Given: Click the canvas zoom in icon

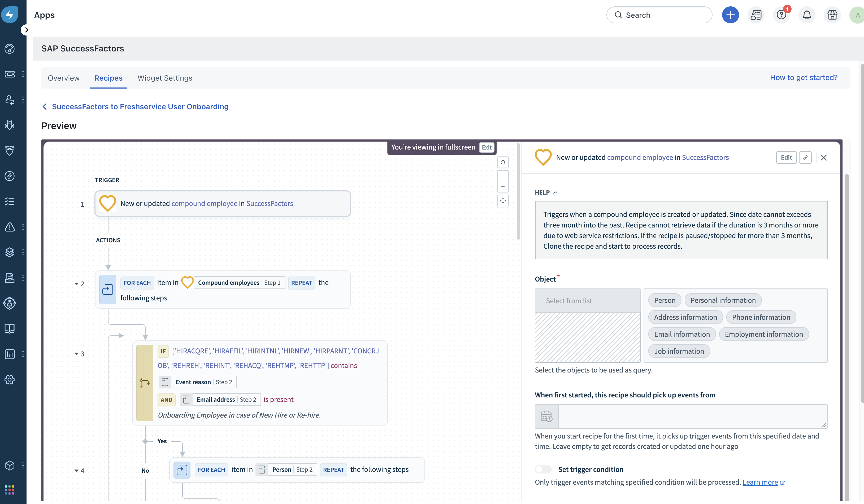Looking at the screenshot, I should [503, 176].
